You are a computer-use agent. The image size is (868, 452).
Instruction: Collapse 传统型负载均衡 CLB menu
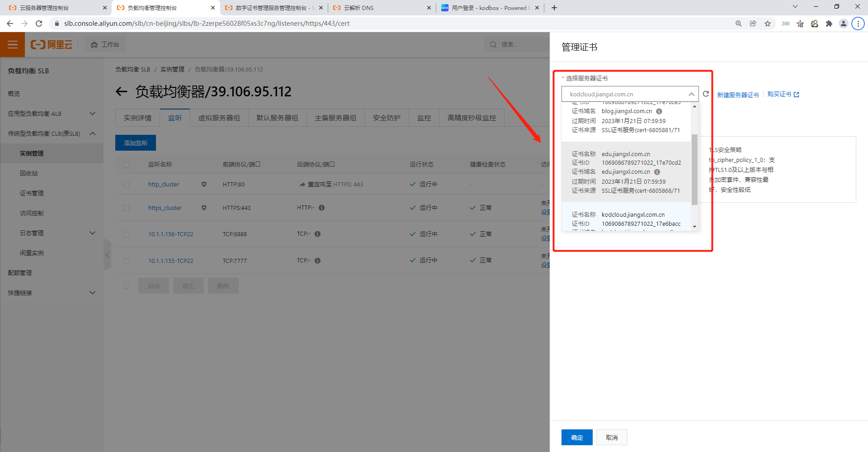[x=92, y=133]
